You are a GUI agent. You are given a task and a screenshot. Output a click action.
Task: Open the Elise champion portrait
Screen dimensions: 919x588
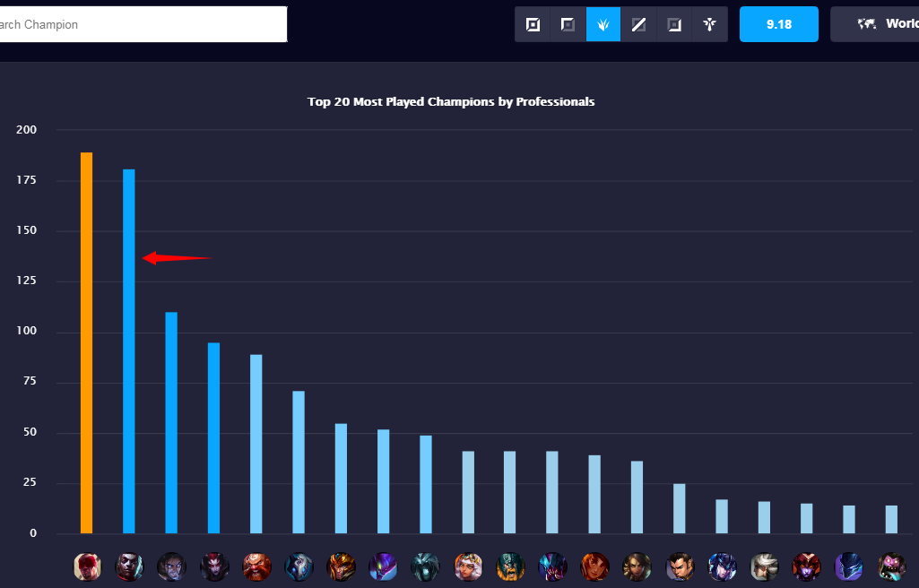[x=214, y=566]
